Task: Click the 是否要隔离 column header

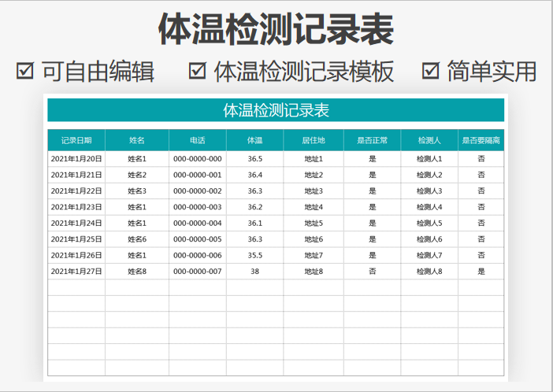Action: tap(481, 140)
